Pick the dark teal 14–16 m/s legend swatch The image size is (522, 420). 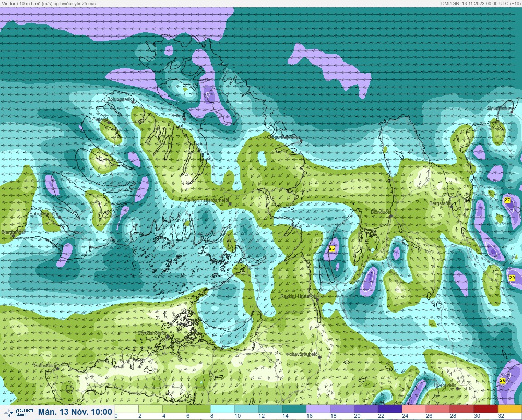point(294,409)
